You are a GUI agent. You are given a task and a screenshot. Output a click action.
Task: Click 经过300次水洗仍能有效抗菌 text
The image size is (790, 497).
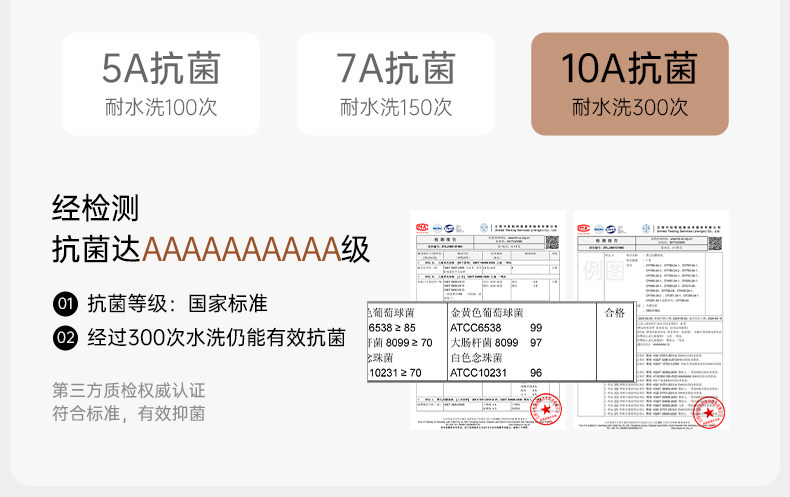[217, 337]
